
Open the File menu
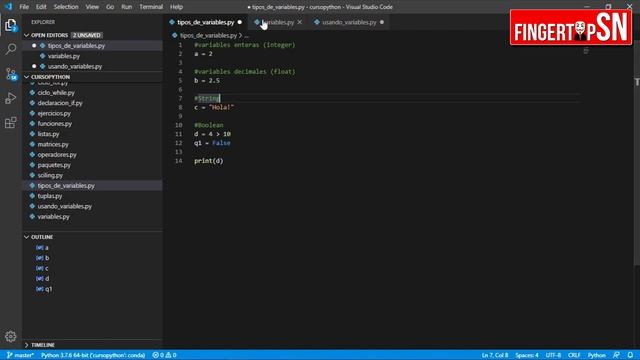point(24,7)
